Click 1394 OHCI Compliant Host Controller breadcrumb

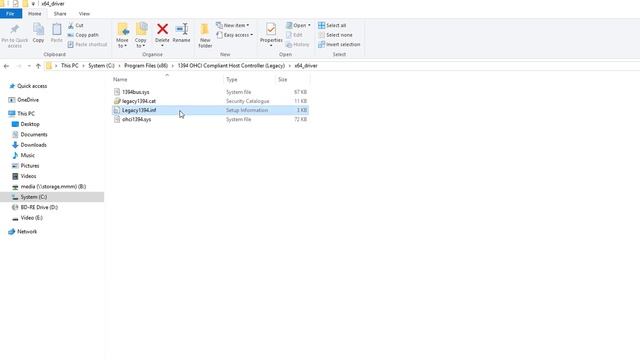[231, 66]
